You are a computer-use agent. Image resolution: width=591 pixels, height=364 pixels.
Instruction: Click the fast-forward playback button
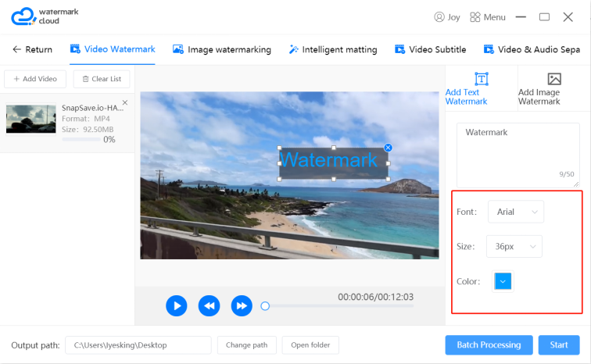(242, 305)
